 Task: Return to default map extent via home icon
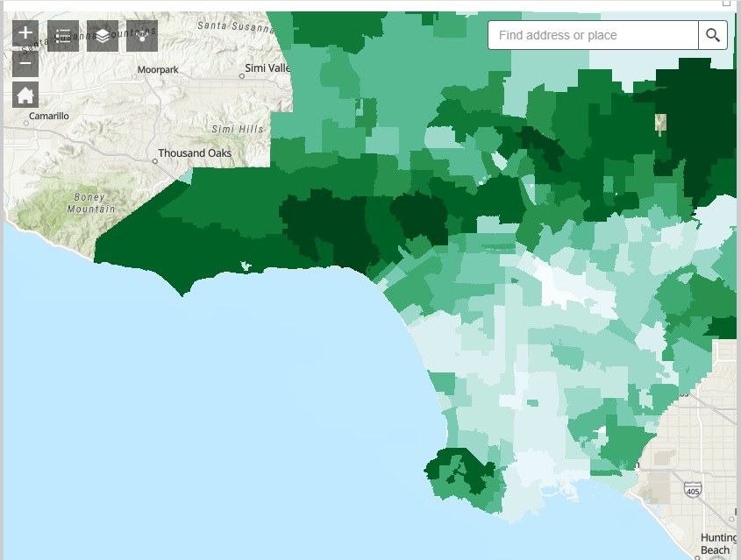25,95
